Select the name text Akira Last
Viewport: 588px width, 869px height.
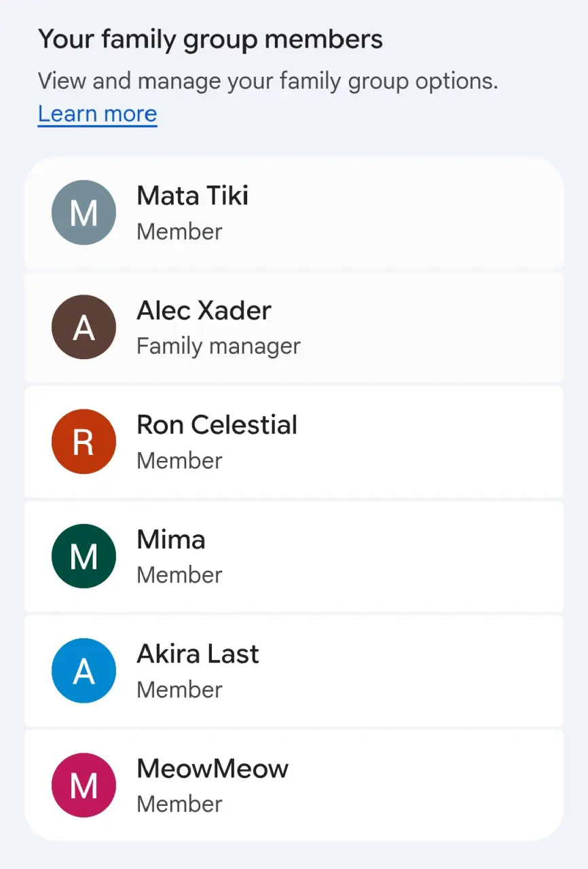point(198,654)
